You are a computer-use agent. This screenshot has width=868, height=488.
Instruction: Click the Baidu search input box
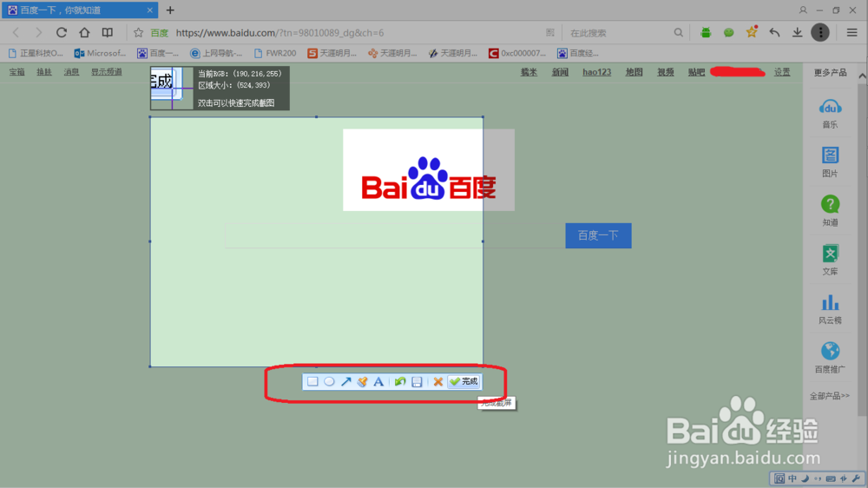click(x=395, y=235)
